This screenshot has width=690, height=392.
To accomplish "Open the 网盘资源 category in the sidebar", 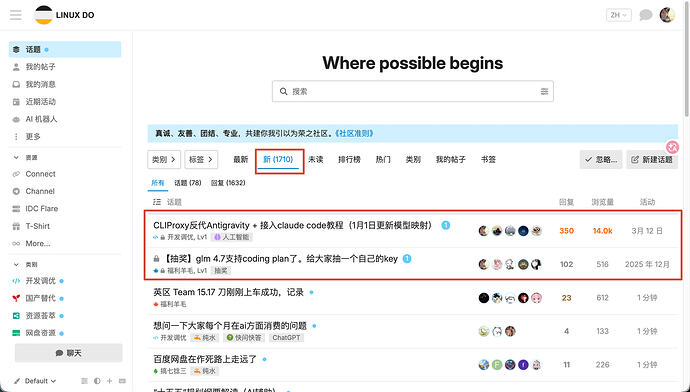I will point(65,333).
